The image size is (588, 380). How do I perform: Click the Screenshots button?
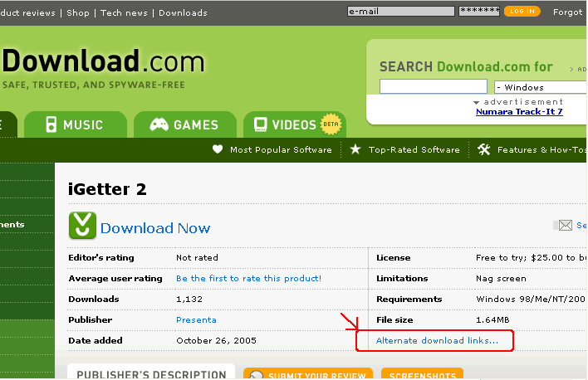[x=422, y=373]
